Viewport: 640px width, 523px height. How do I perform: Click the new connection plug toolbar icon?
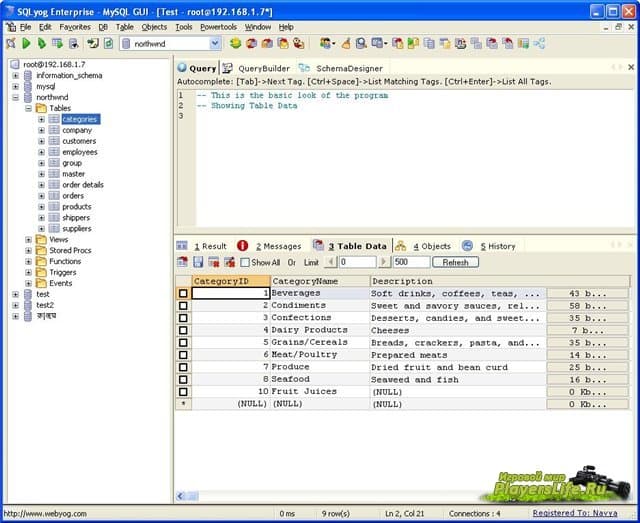pos(11,43)
